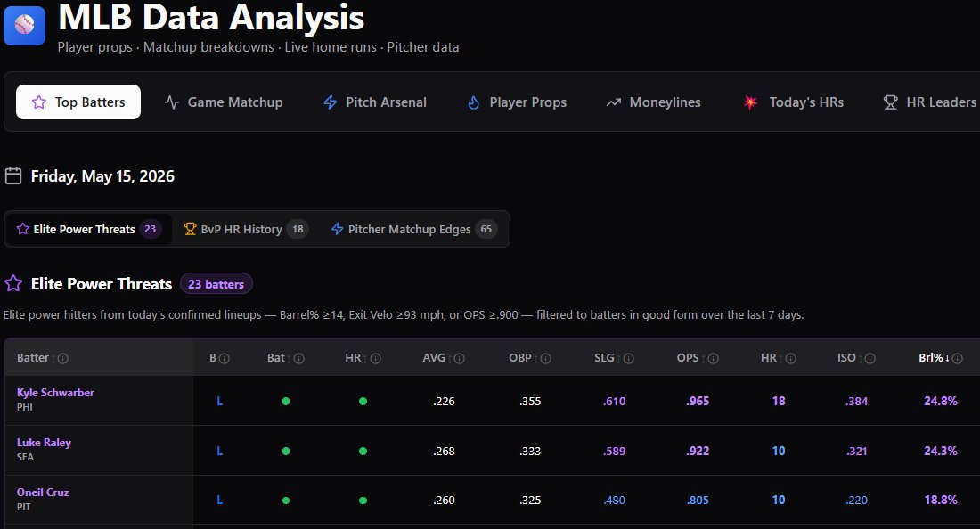
Task: Open Kyle Schwarber's player link
Action: (55, 392)
